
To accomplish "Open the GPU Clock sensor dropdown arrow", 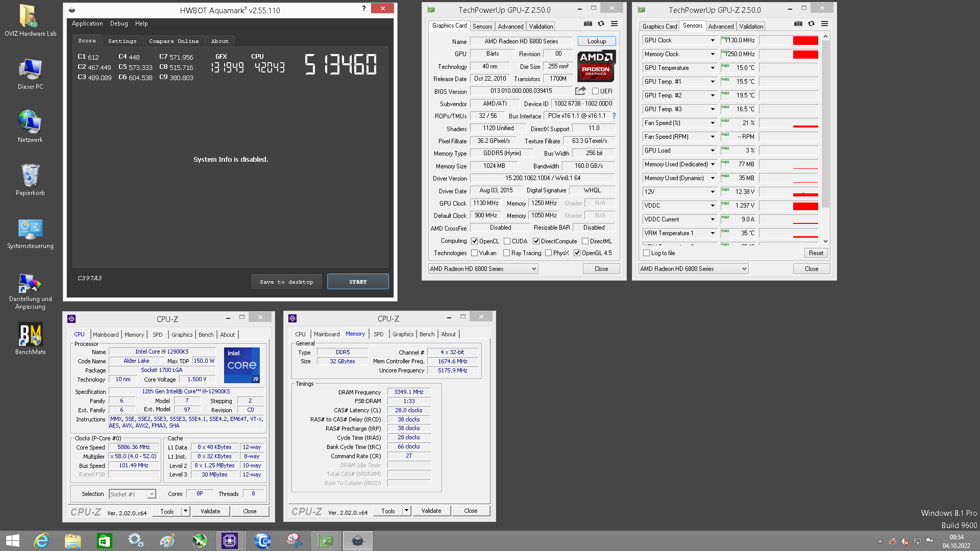I will coord(713,40).
